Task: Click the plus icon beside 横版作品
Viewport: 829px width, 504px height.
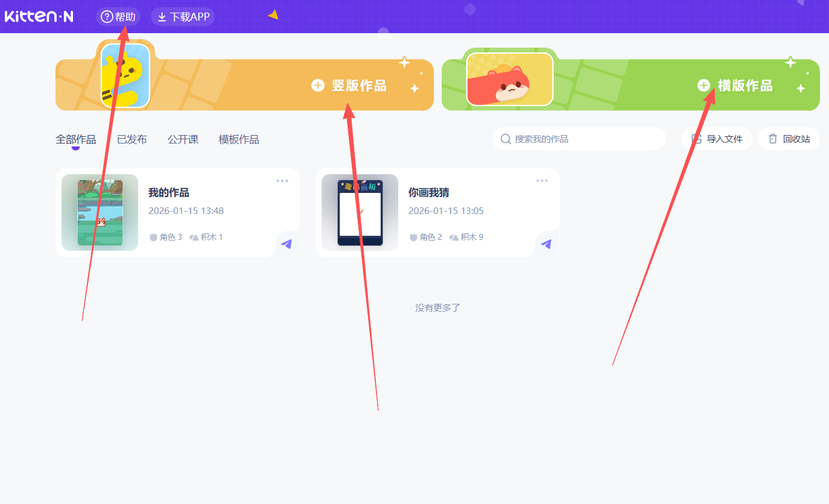Action: 704,86
